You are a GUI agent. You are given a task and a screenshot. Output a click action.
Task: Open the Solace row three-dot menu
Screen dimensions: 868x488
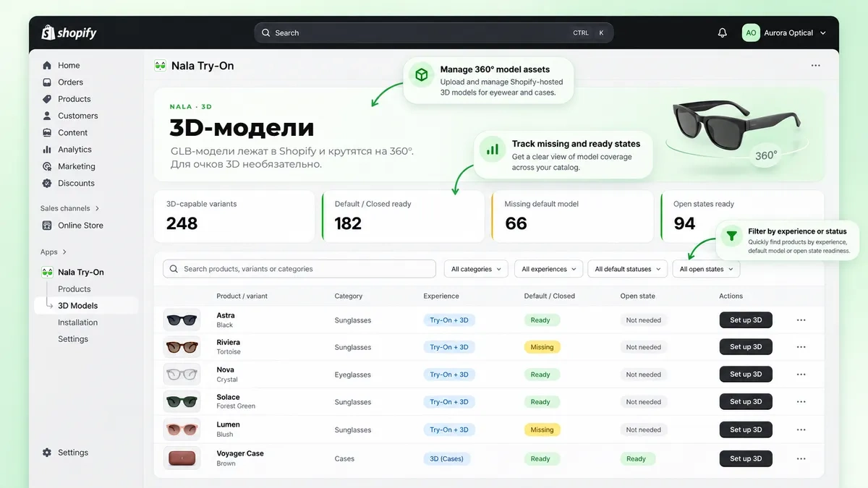[801, 402]
